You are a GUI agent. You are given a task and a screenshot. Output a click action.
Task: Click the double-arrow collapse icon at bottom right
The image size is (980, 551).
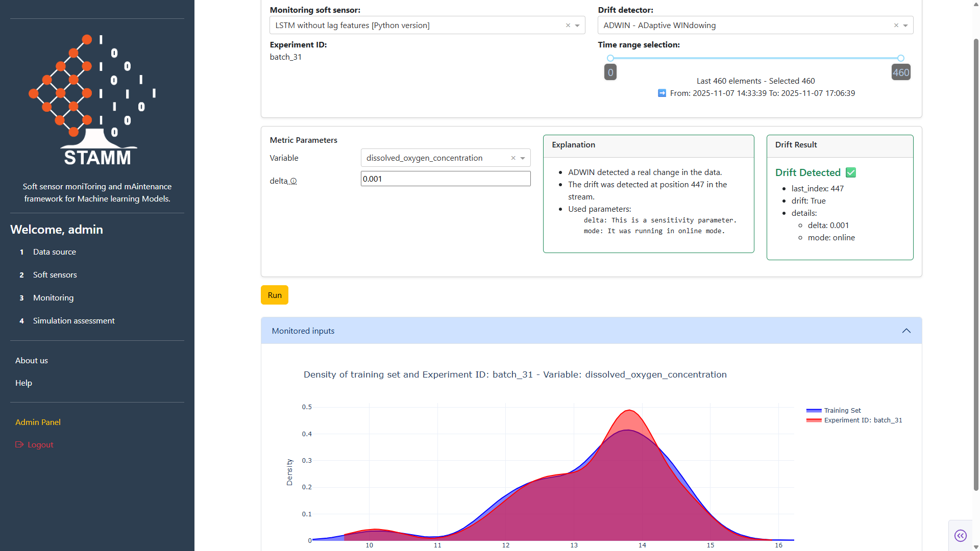960,535
